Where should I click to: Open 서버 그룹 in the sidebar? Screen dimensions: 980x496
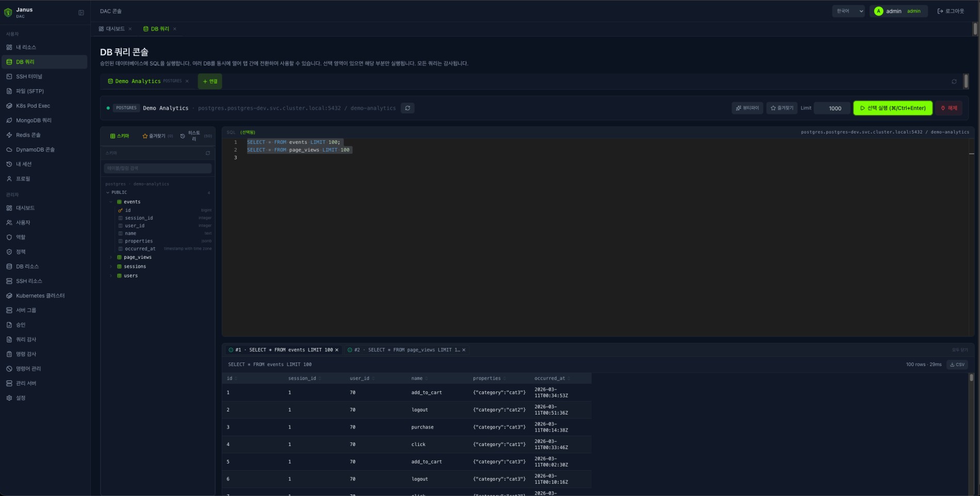point(44,310)
